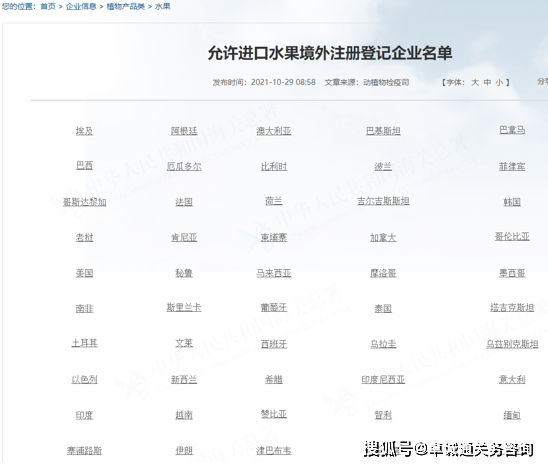This screenshot has width=548, height=466.
Task: Open the 以色列 link
Action: (x=84, y=380)
